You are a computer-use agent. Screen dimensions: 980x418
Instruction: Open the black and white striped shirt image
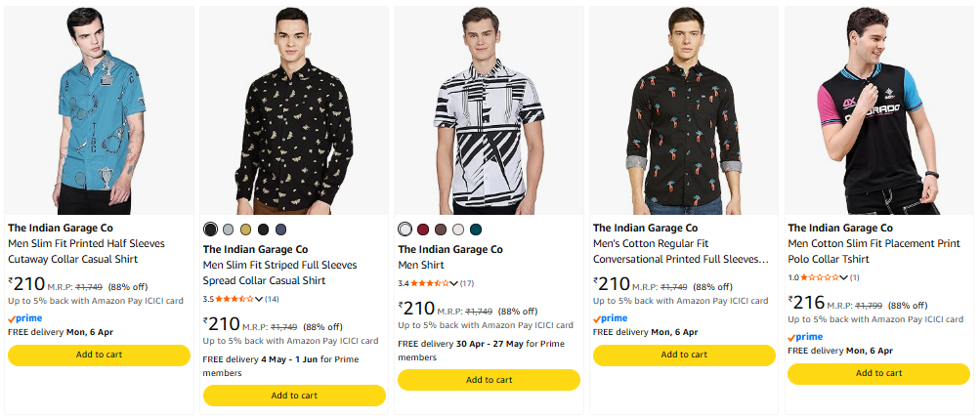(489, 110)
